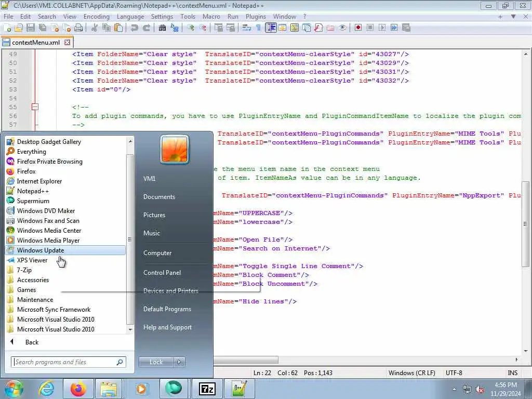Open the File menu
Image resolution: width=532 pixels, height=399 pixels.
[x=8, y=17]
